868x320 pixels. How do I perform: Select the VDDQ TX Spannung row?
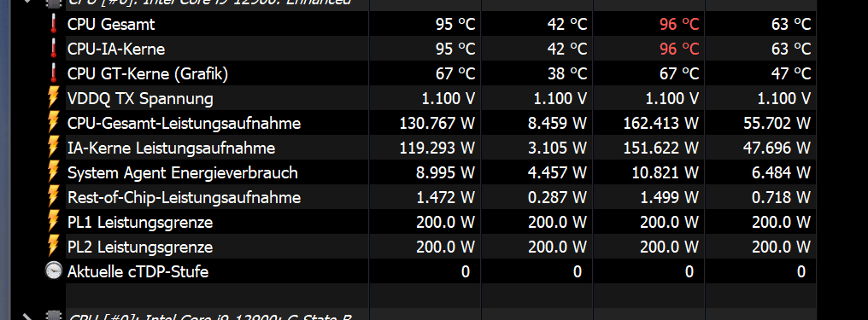[441, 98]
